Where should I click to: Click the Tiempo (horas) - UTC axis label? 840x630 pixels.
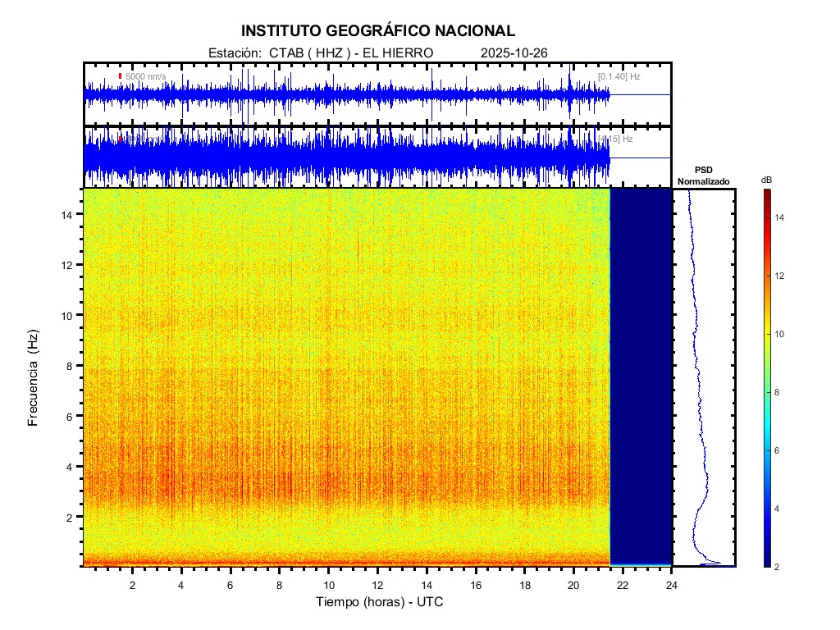(380, 602)
